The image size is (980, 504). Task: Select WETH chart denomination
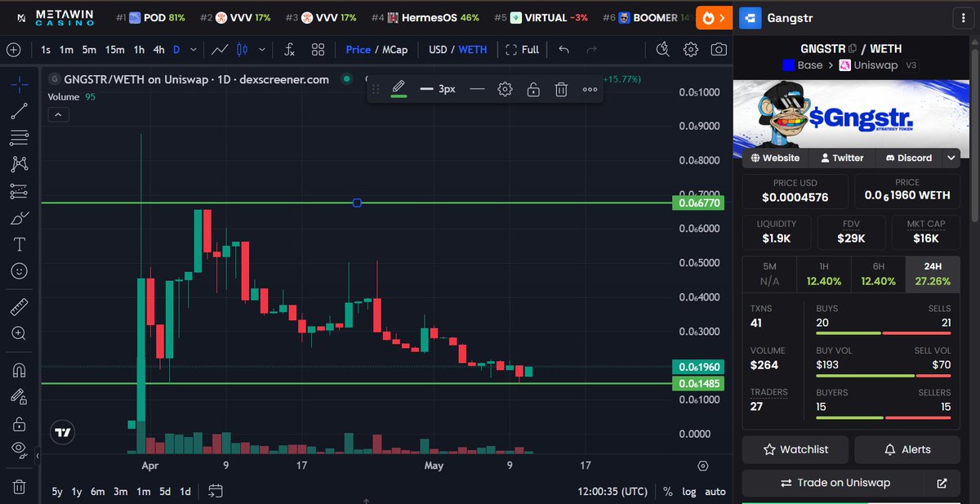tap(473, 49)
